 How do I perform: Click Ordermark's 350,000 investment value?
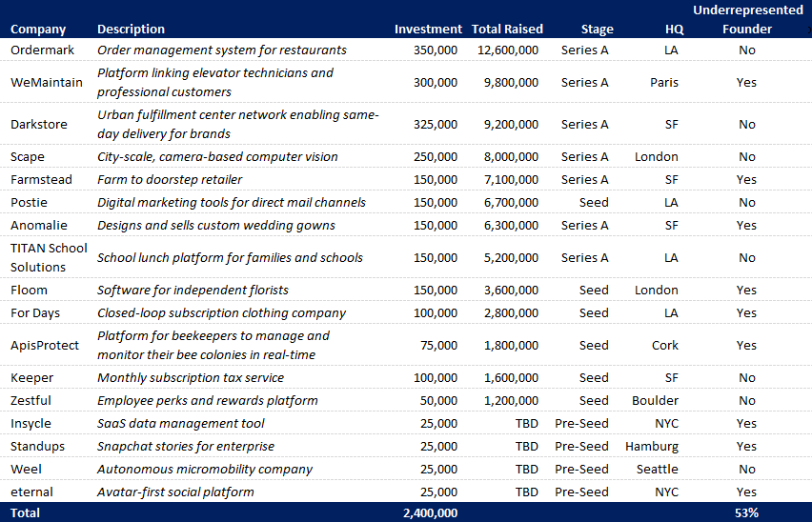tap(436, 50)
